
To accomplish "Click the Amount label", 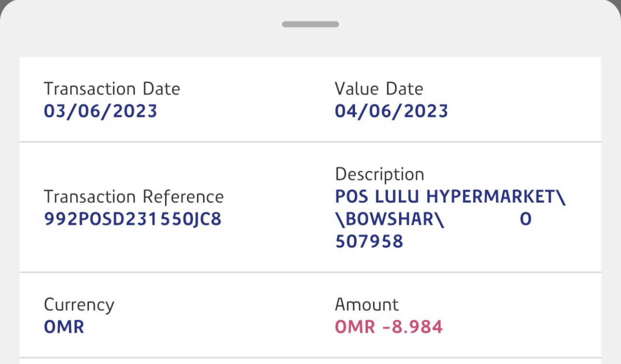I will tap(367, 305).
